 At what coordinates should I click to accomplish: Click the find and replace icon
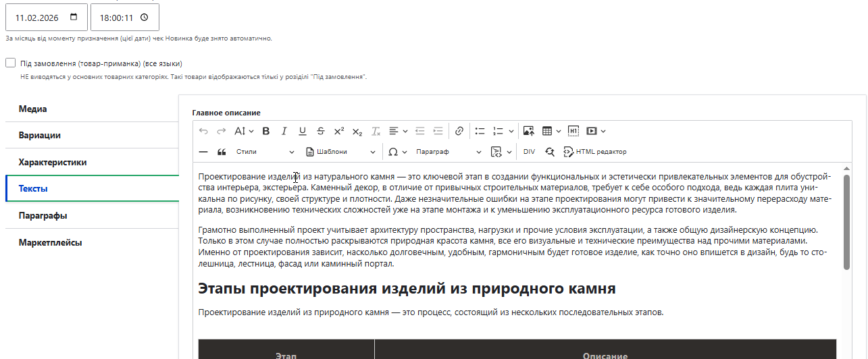[550, 152]
